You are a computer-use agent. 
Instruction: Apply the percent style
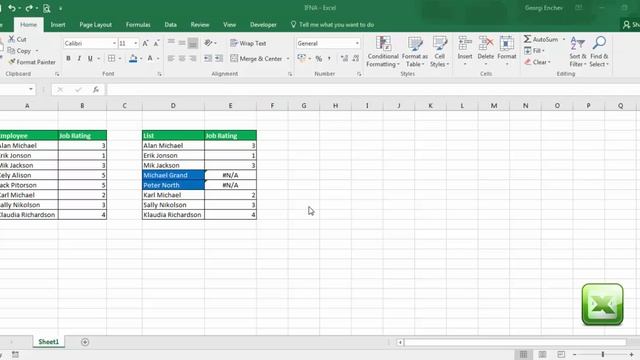tap(319, 59)
